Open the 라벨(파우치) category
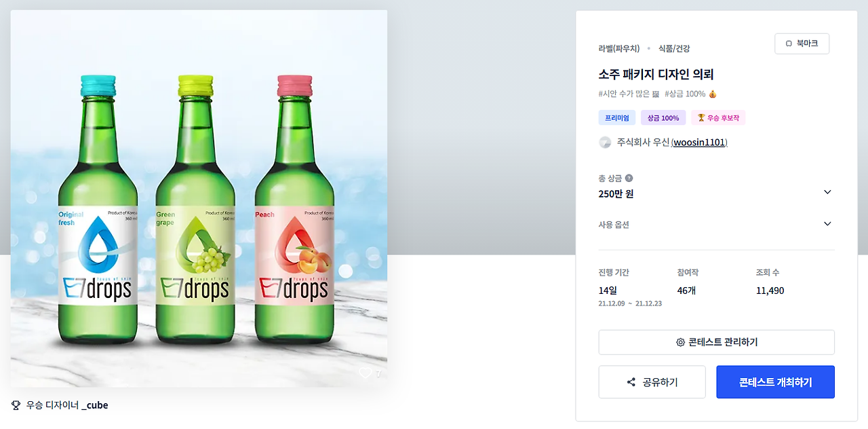 [618, 48]
